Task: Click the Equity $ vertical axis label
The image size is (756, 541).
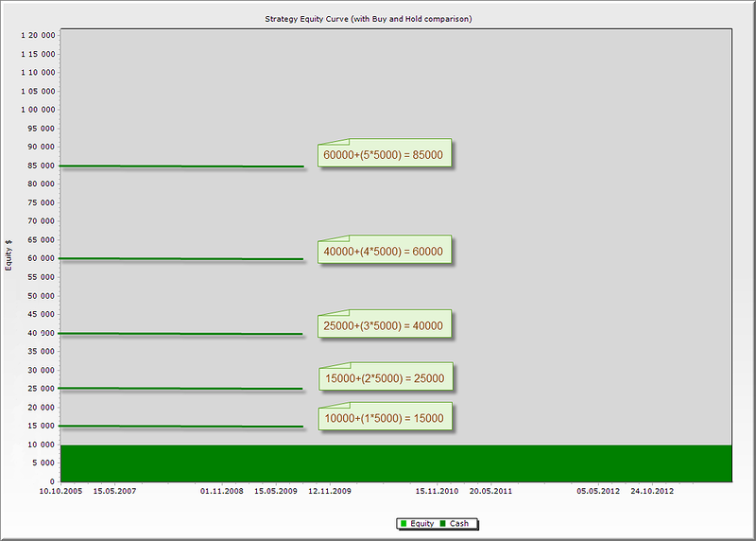Action: click(9, 253)
